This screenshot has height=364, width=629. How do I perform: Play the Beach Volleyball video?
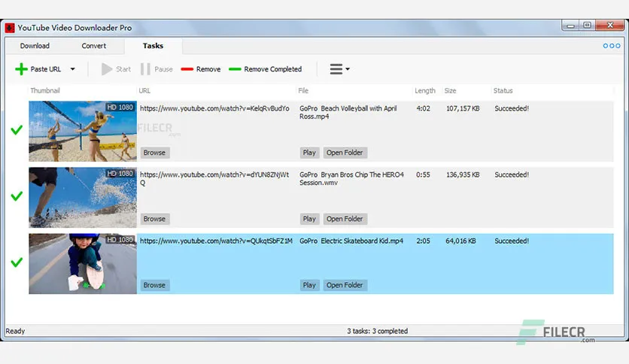(309, 153)
